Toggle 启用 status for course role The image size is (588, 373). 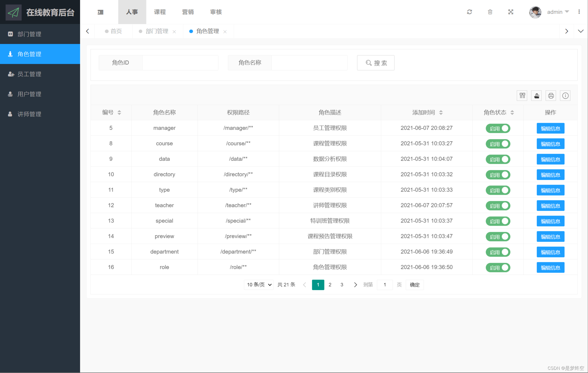498,144
